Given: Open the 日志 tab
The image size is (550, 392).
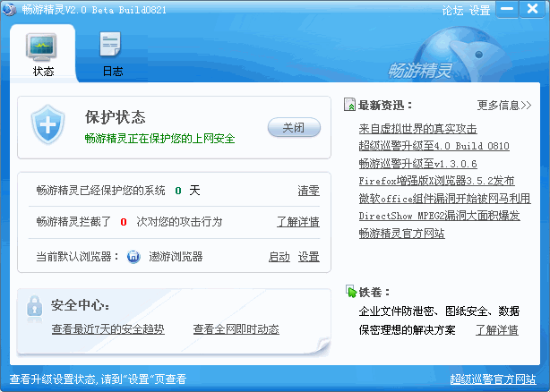Looking at the screenshot, I should pyautogui.click(x=112, y=54).
